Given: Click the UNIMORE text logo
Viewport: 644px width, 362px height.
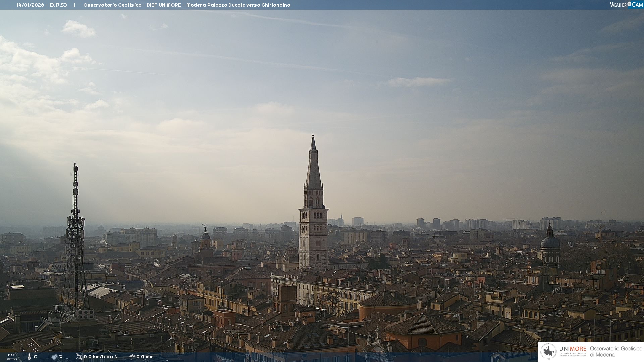Looking at the screenshot, I should (x=573, y=349).
